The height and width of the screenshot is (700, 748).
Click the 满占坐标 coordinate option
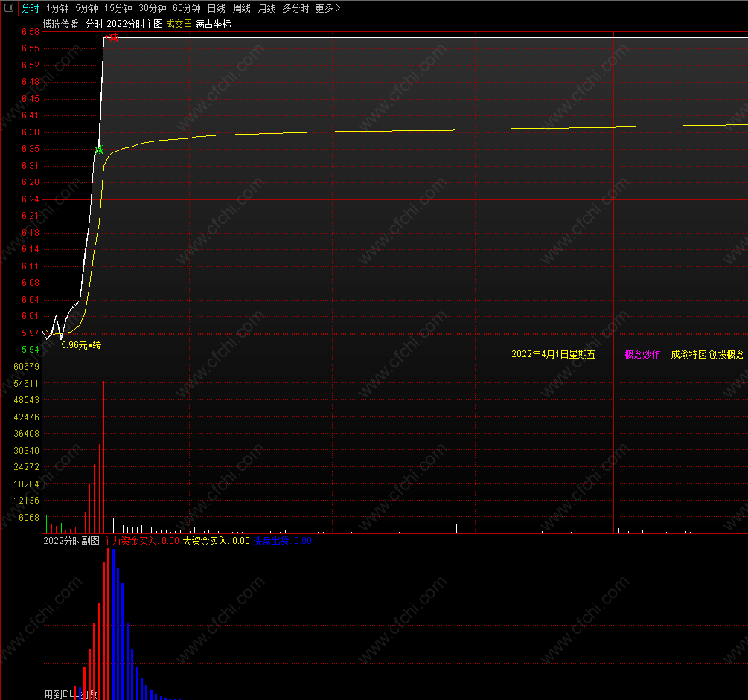click(x=214, y=24)
